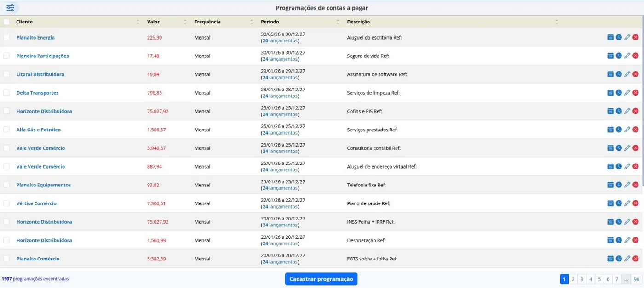
Task: Check the Planalto Equipamentos row checkbox
Action: 6,185
